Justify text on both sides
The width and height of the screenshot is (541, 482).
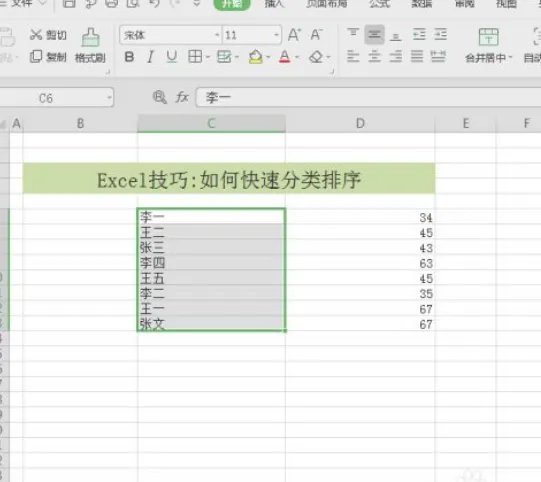click(417, 56)
